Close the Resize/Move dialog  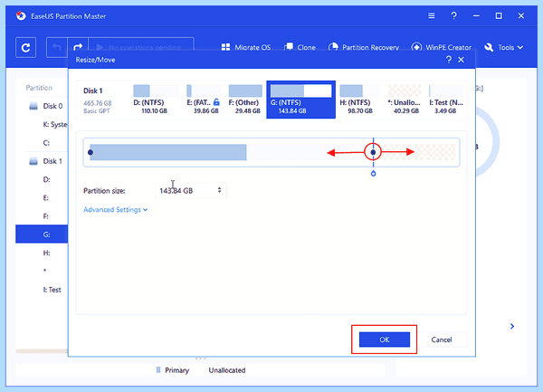coord(461,60)
